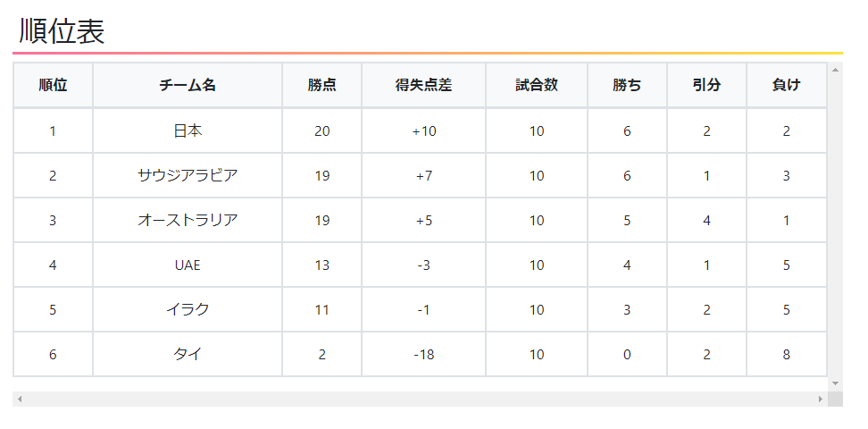Click the 勝ち column header
The height and width of the screenshot is (429, 868).
[x=627, y=86]
